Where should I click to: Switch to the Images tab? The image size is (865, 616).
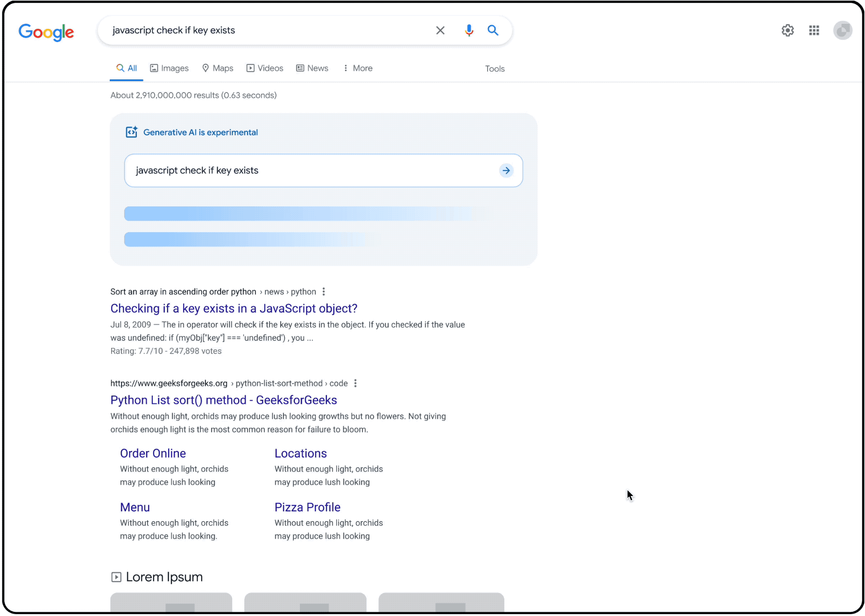pyautogui.click(x=169, y=68)
